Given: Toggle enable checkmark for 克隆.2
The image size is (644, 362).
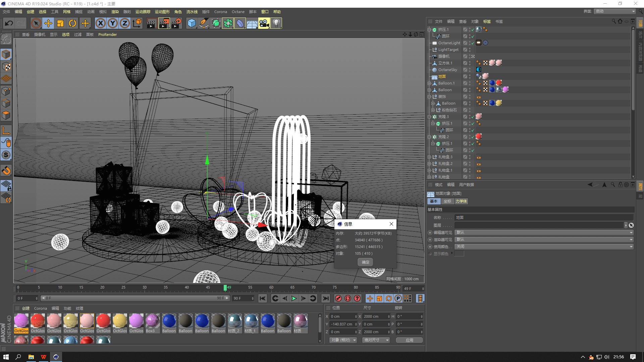Looking at the screenshot, I should 473,137.
